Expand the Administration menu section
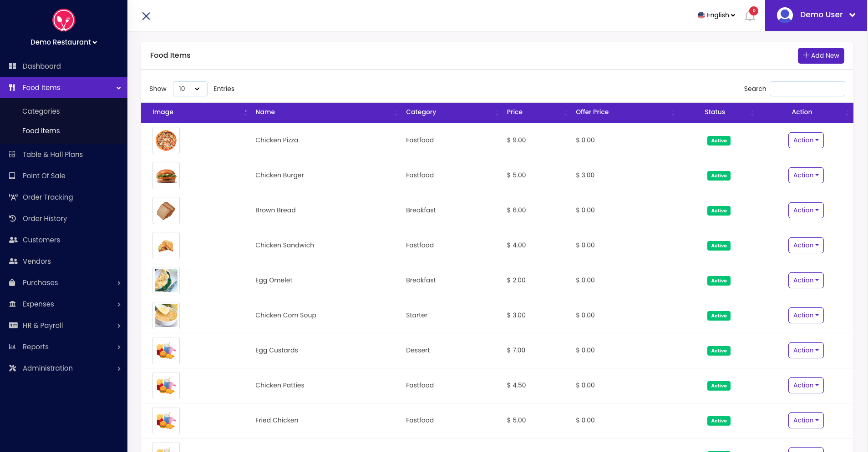The height and width of the screenshot is (452, 868). click(64, 368)
